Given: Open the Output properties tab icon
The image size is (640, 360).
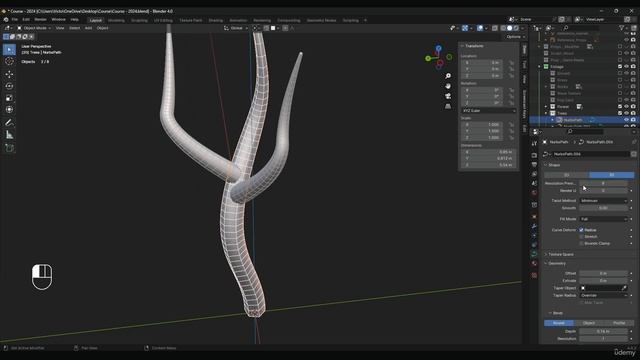Looking at the screenshot, I should coord(534,164).
